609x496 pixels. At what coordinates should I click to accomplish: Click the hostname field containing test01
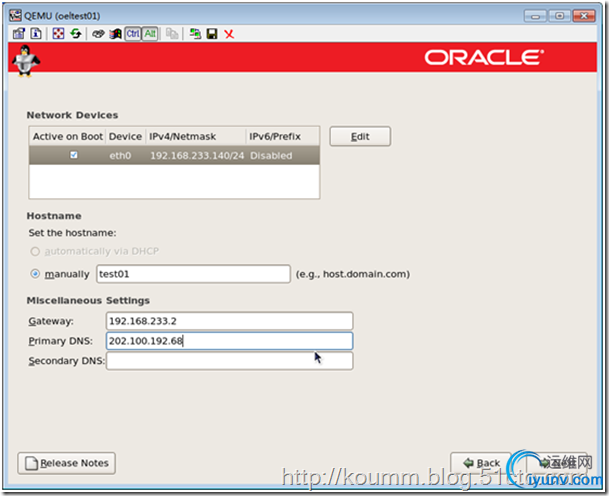point(193,274)
